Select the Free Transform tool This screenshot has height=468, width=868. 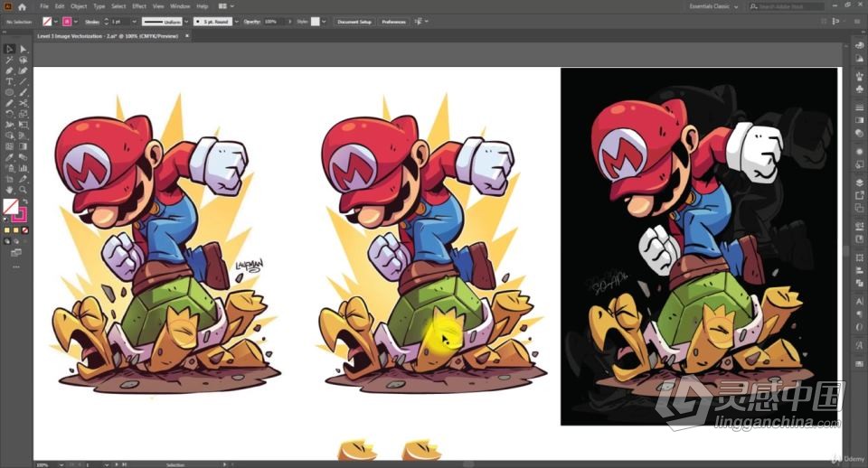point(24,125)
